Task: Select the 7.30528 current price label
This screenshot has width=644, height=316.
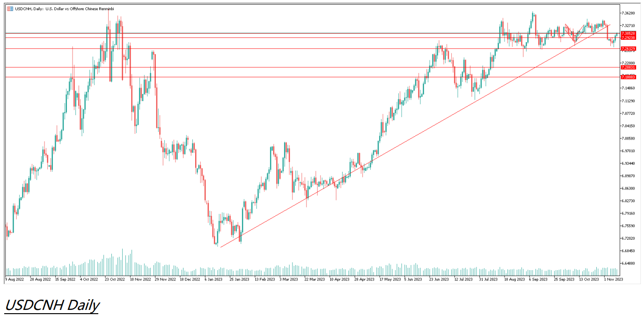Action: coord(628,34)
